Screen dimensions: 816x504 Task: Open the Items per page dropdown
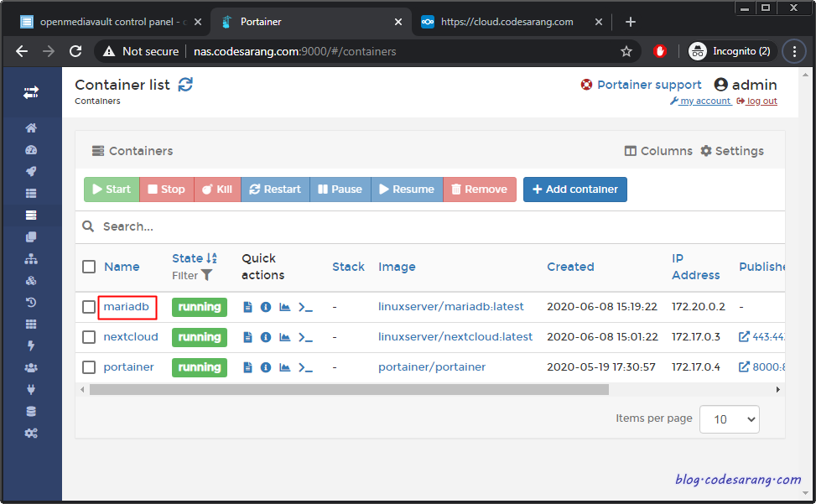(729, 419)
